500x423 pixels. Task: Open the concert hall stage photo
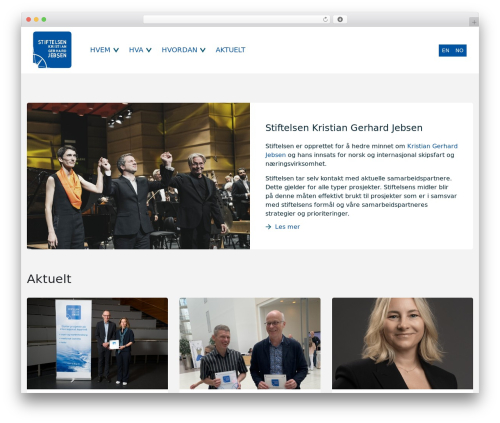[138, 176]
